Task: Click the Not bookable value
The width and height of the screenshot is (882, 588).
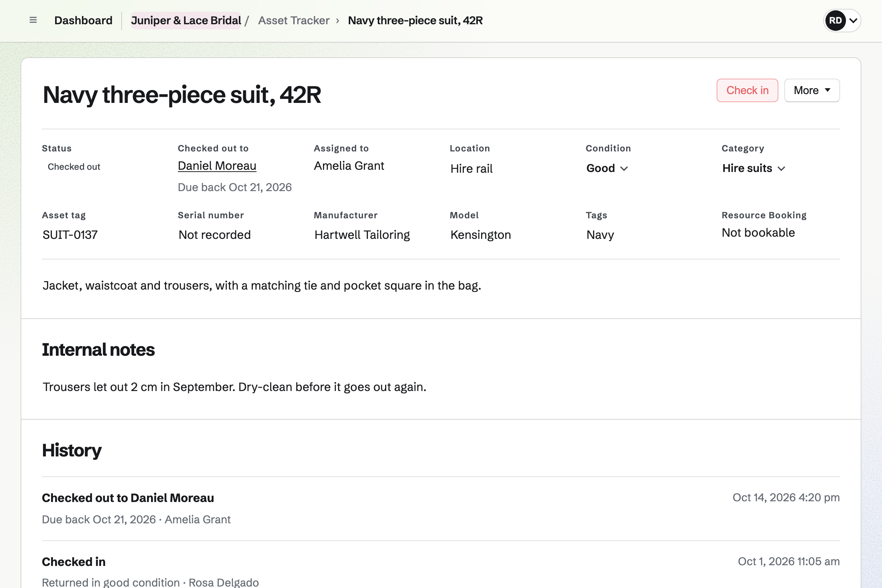Action: tap(758, 233)
